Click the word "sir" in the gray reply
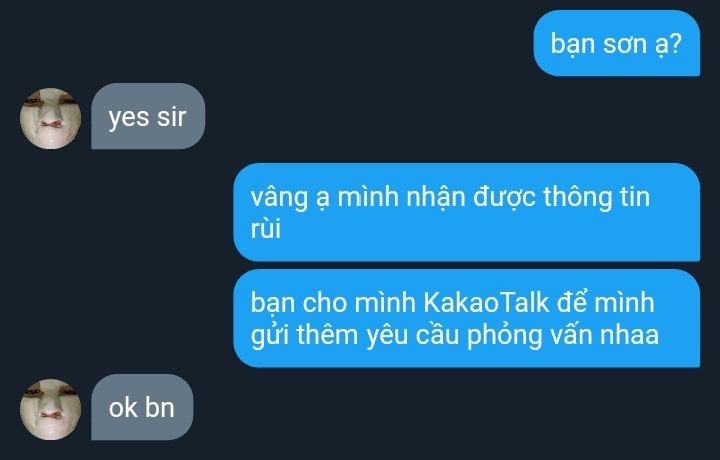This screenshot has width=720, height=460. click(x=171, y=117)
